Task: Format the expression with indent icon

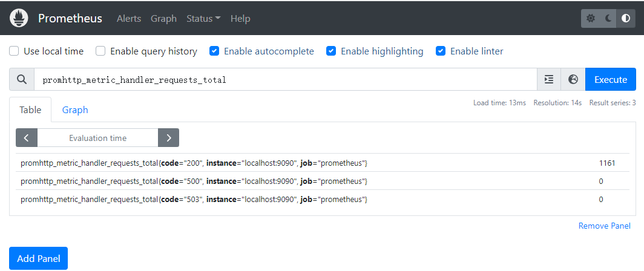Action: pos(549,79)
